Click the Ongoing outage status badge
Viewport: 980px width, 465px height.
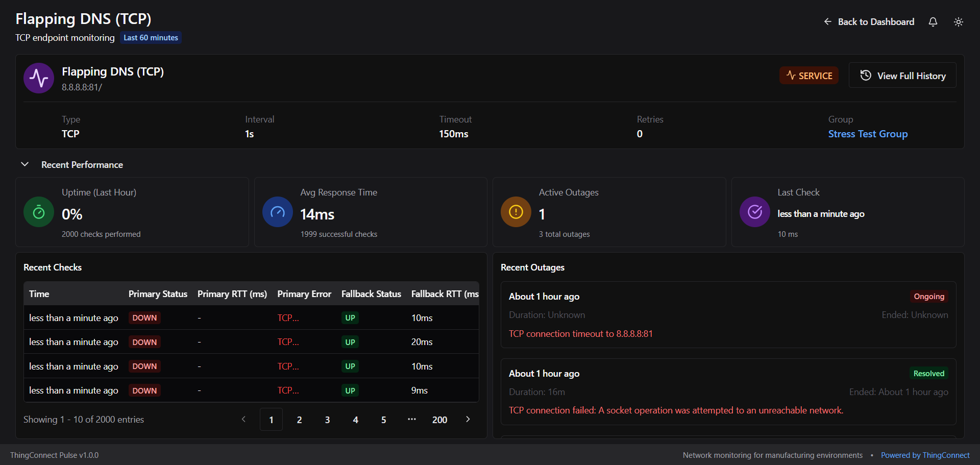928,297
